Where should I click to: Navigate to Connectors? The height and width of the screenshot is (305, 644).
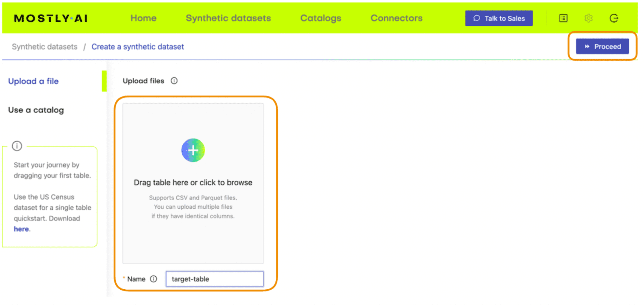pos(396,18)
